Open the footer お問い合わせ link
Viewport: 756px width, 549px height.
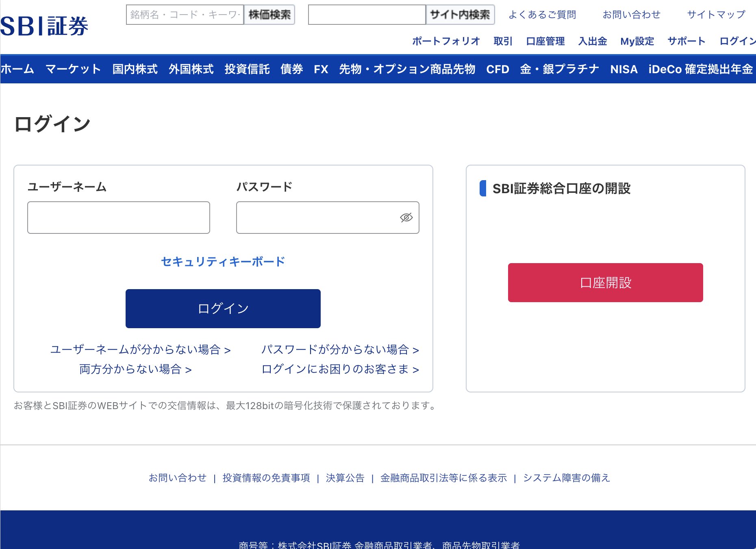(178, 478)
